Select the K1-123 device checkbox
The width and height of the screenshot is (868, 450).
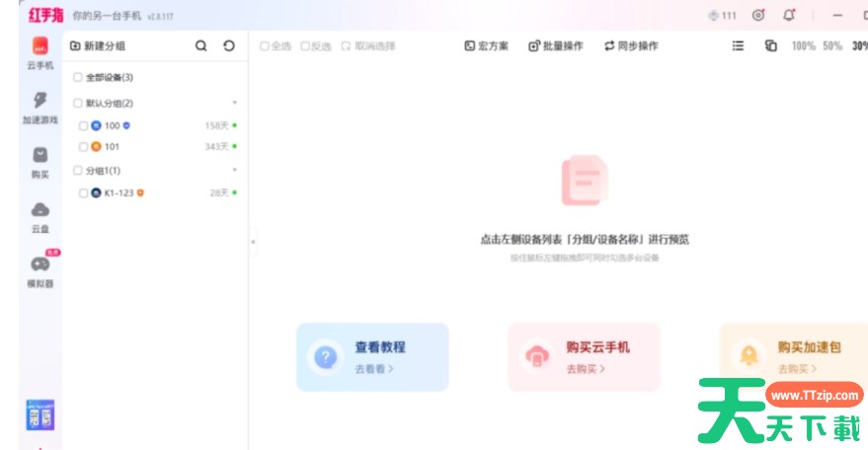point(83,193)
